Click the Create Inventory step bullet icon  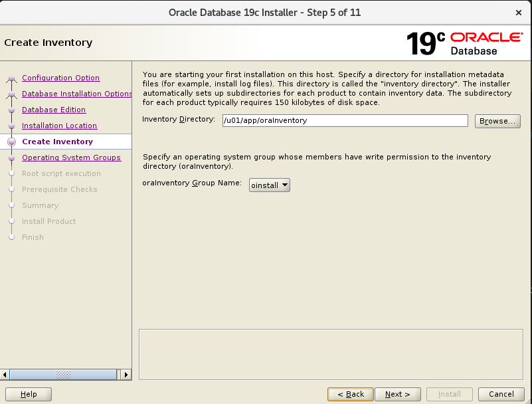click(x=11, y=142)
